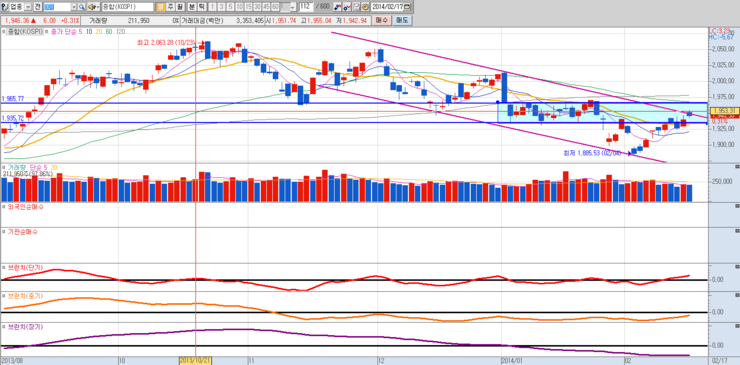Click the document icon in top toolbar
The width and height of the screenshot is (740, 365).
(356, 7)
